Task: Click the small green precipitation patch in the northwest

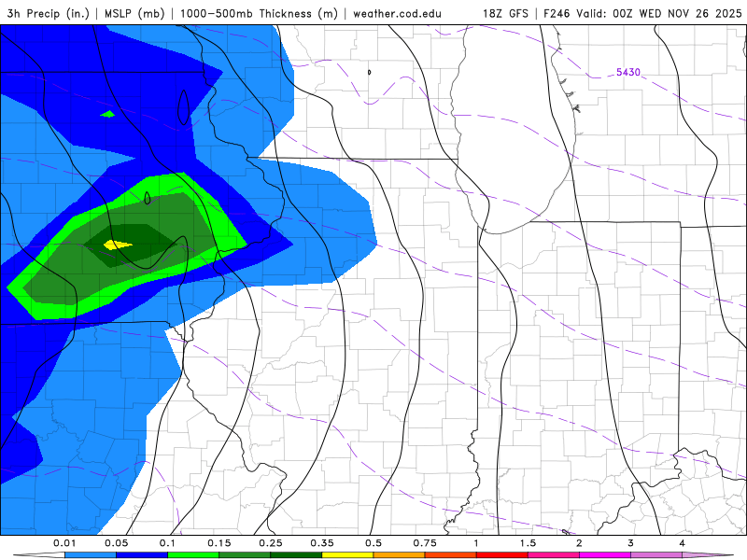Action: coord(108,114)
